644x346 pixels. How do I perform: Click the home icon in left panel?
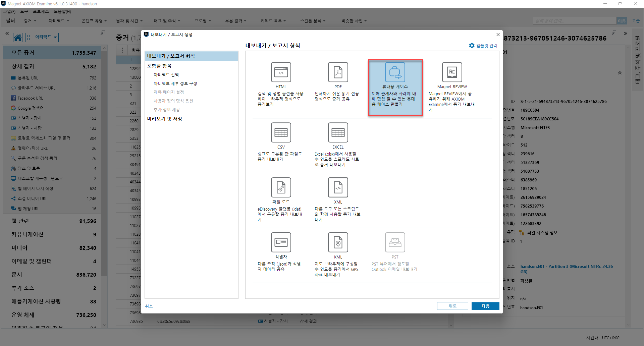(18, 37)
